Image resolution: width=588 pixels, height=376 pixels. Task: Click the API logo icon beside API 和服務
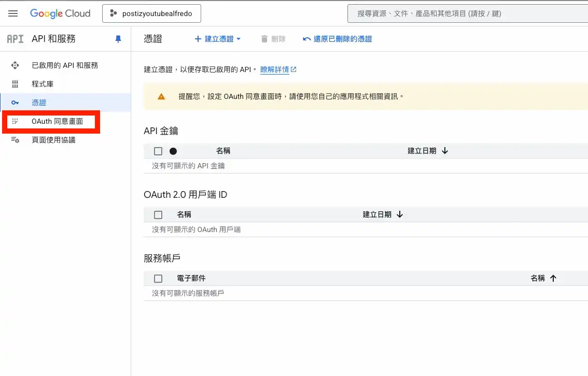click(x=15, y=39)
